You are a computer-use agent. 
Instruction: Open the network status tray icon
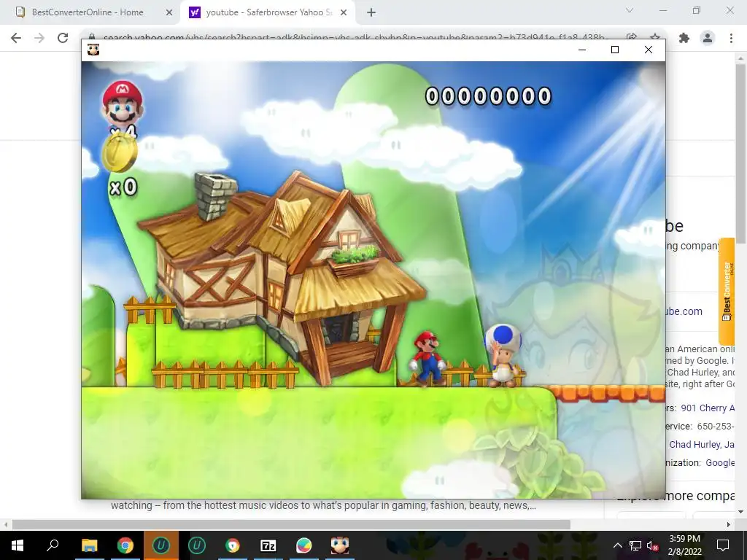point(635,545)
